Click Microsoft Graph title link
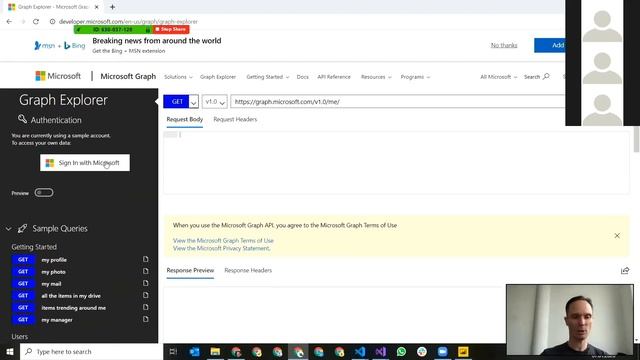Viewport: 640px width, 360px height. point(128,76)
